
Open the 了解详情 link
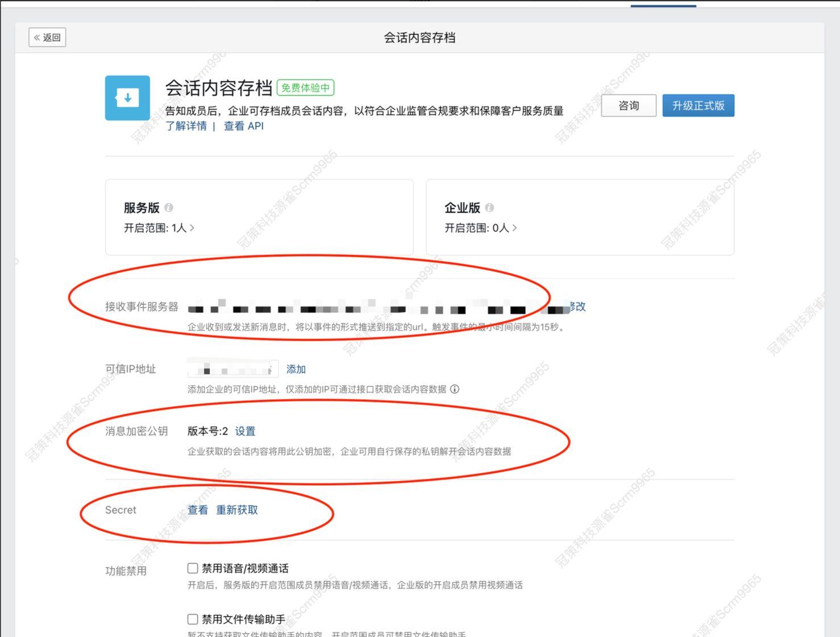(x=186, y=126)
